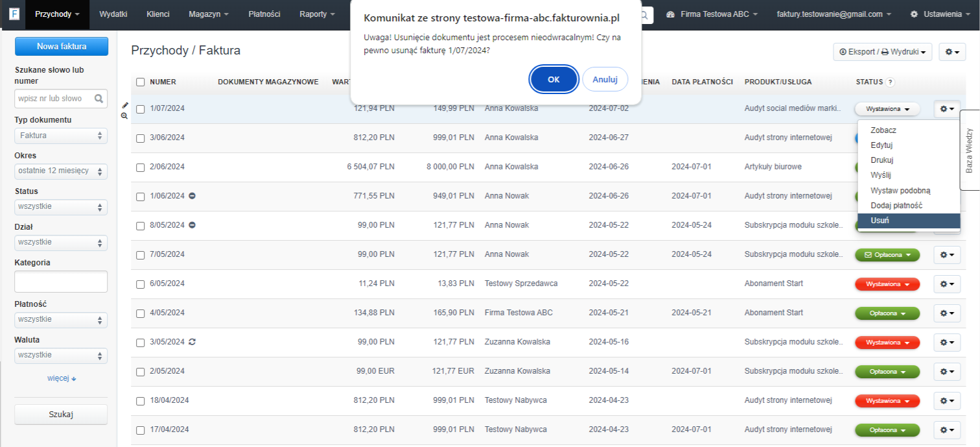The width and height of the screenshot is (980, 447).
Task: Open the Waluta dropdown
Action: click(x=61, y=356)
